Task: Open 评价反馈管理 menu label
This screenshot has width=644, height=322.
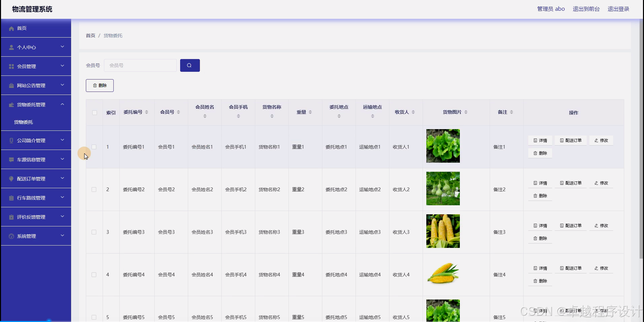Action: tap(31, 217)
